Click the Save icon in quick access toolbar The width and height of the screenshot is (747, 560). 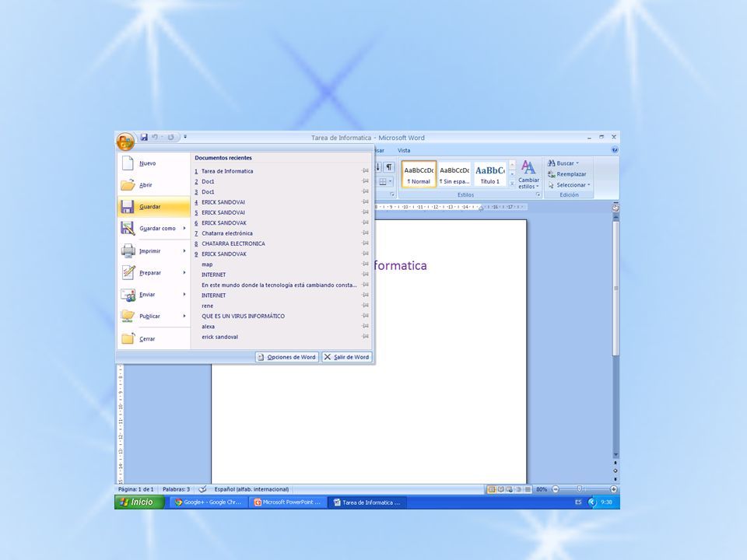[x=144, y=137]
